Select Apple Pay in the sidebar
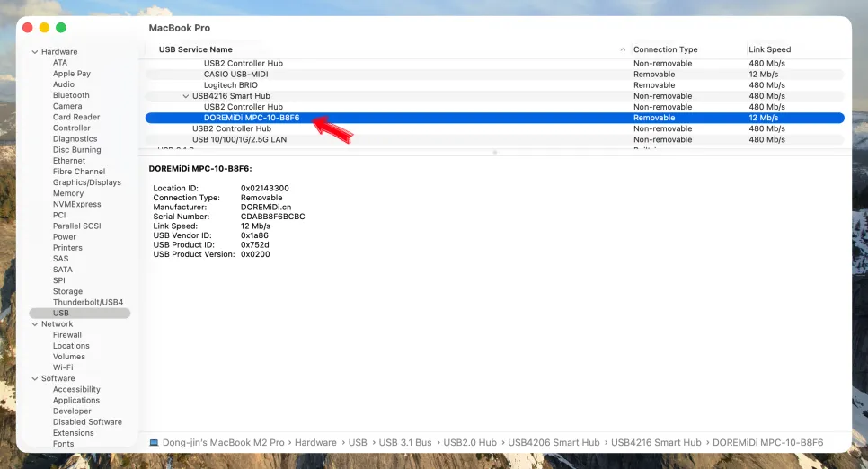Screen dimensions: 868x469 71,74
